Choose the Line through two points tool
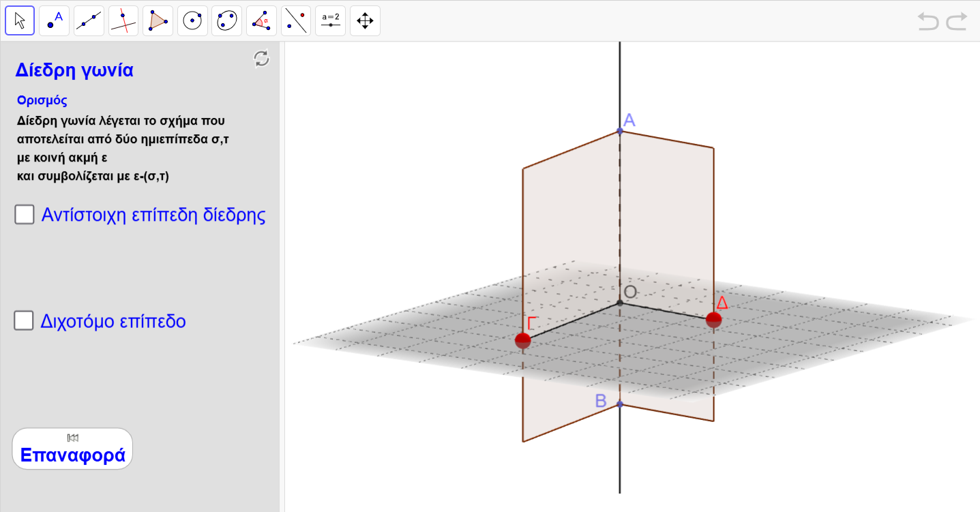This screenshot has width=980, height=512. pos(89,21)
